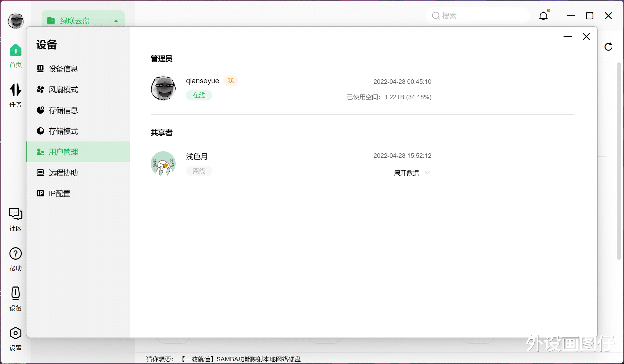
Task: Click the 在线 online status badge
Action: coord(199,95)
